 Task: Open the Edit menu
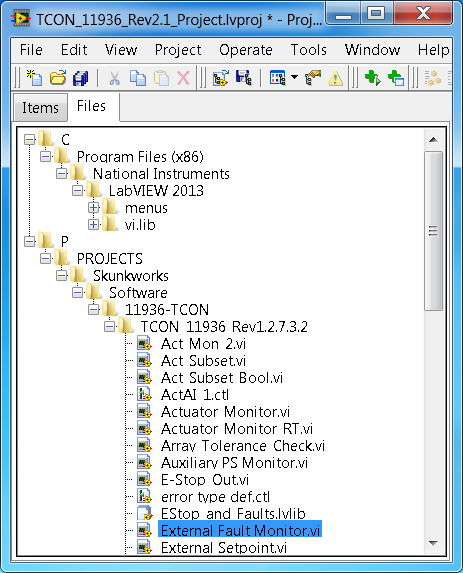coord(74,50)
